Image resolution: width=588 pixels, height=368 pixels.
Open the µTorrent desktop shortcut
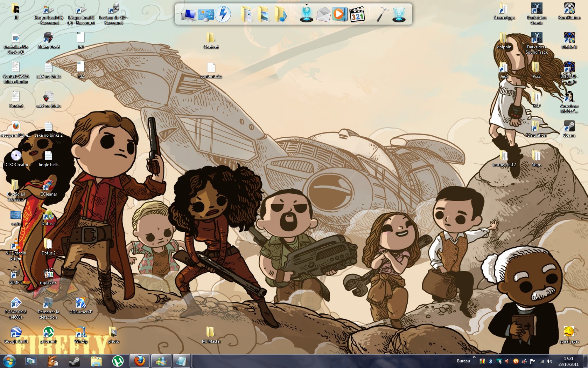(x=48, y=335)
